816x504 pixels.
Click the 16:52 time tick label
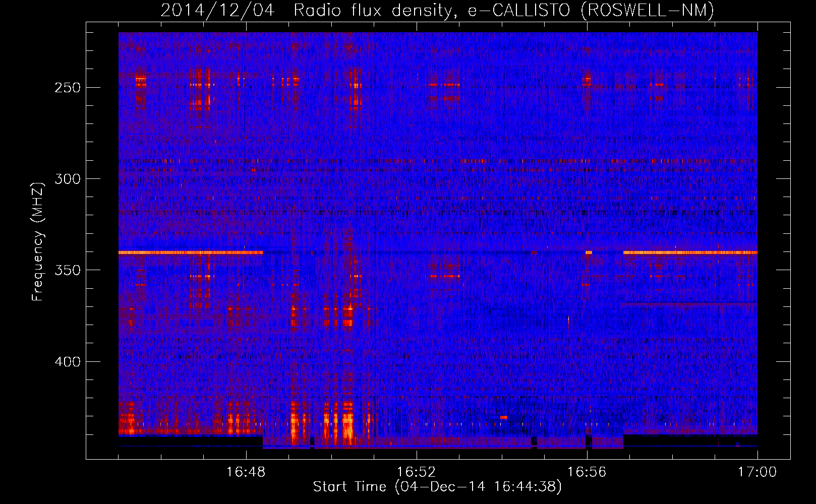(417, 472)
